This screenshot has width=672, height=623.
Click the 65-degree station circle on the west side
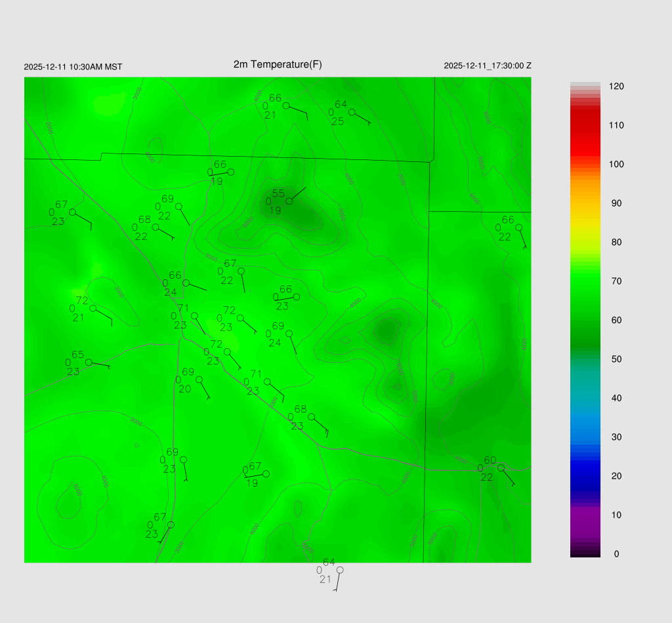pos(89,363)
